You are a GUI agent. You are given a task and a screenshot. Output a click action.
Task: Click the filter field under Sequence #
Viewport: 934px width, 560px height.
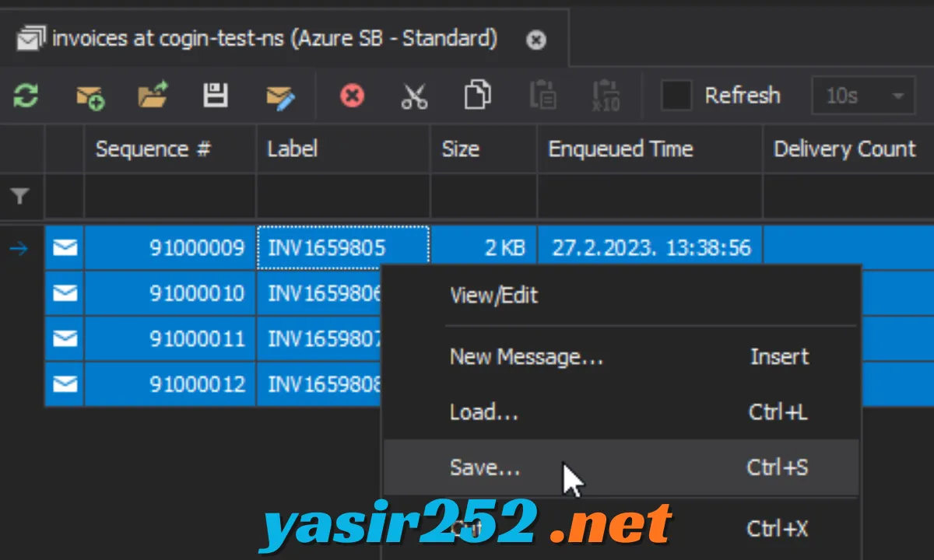tap(170, 197)
